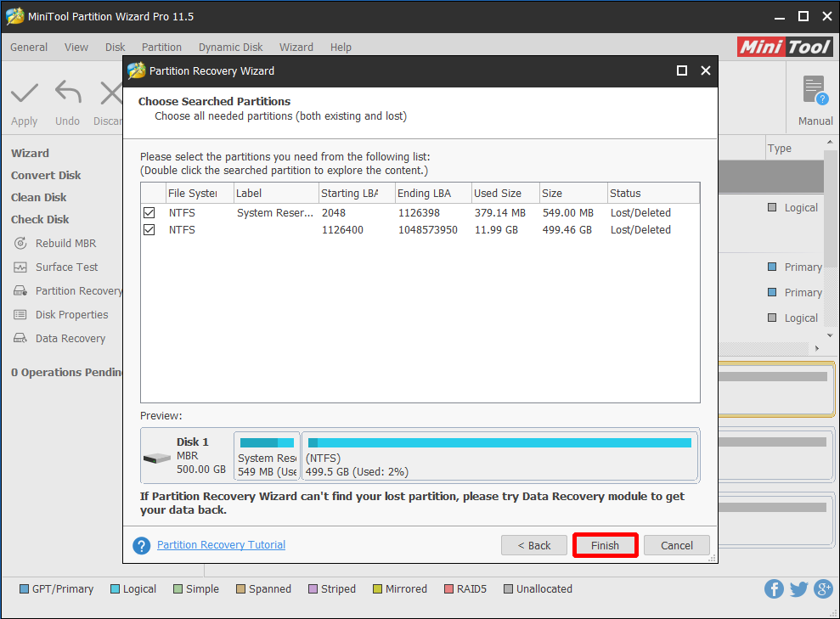This screenshot has height=619, width=840.
Task: Sort by Label column header
Action: tap(276, 193)
